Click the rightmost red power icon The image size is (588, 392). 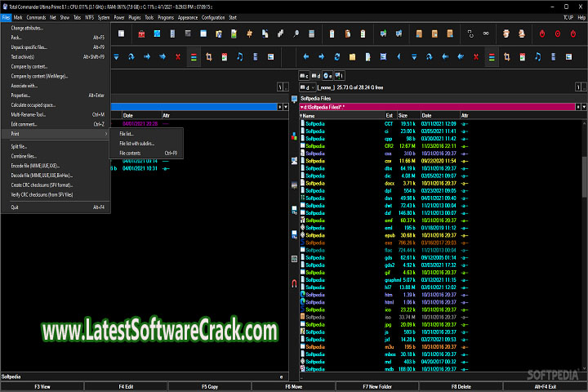click(573, 33)
